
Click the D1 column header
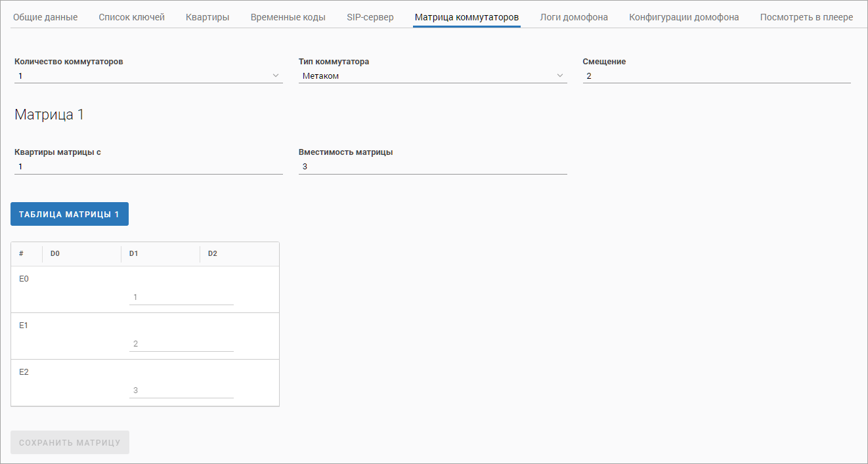coord(133,253)
